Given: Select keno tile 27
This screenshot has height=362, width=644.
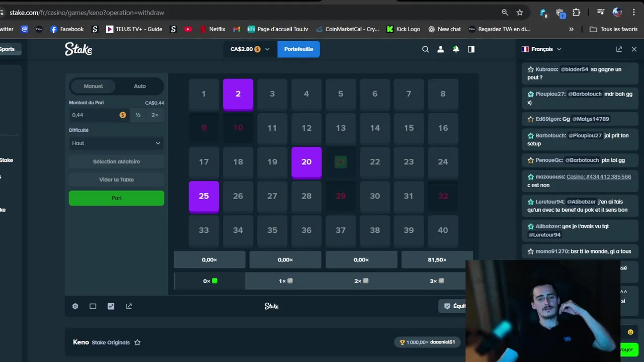Looking at the screenshot, I should (272, 196).
